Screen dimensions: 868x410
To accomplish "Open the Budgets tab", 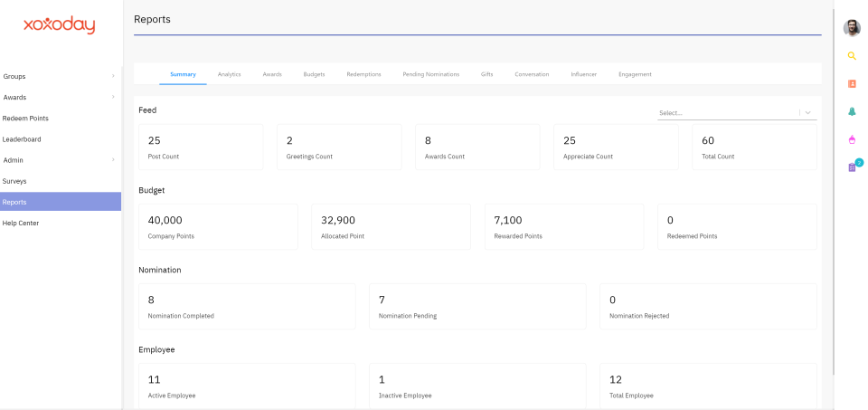I will pyautogui.click(x=314, y=74).
